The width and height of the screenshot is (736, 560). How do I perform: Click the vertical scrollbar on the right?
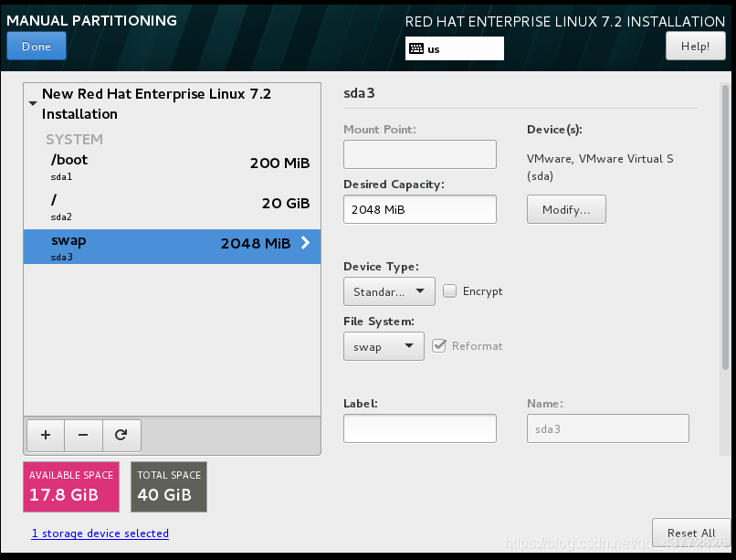point(726,227)
